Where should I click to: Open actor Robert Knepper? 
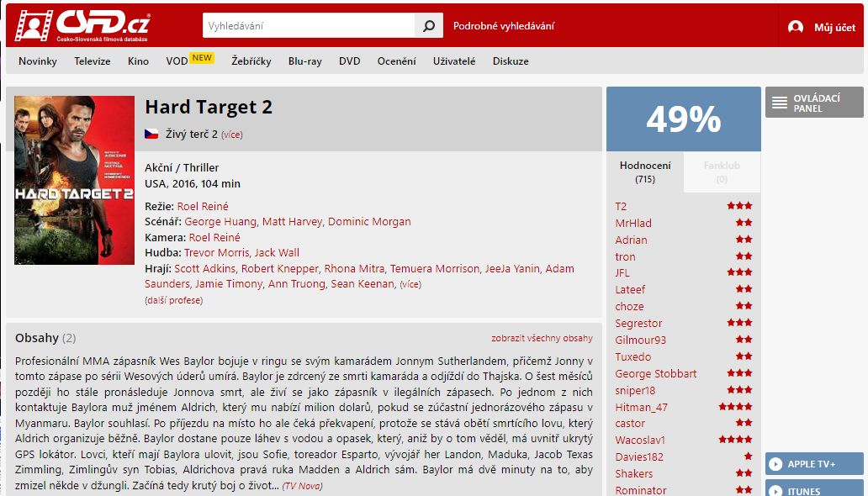[x=279, y=268]
